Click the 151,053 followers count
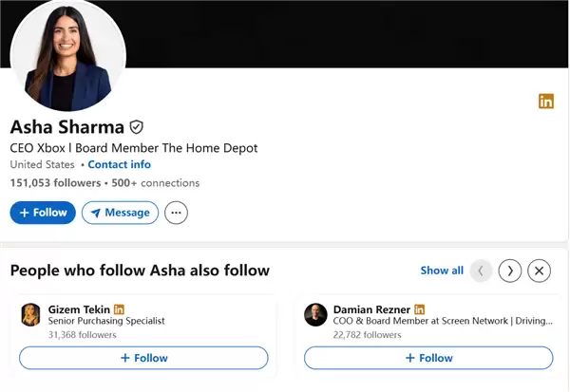The image size is (570, 392). click(55, 182)
